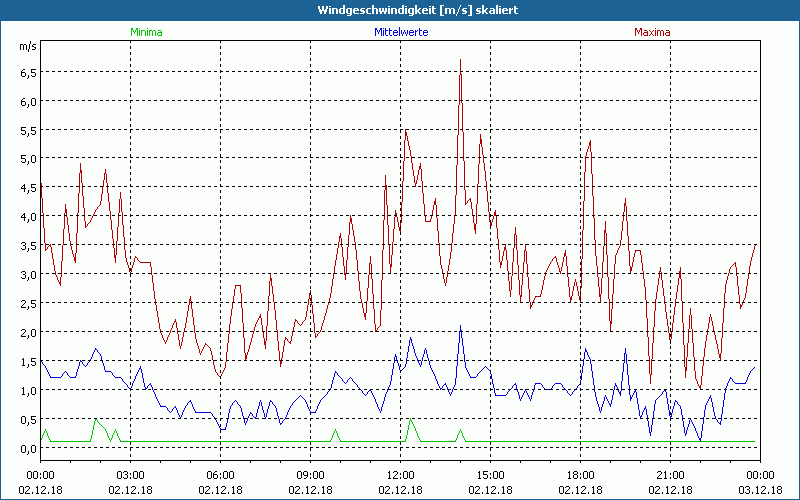Click the red Maxima legend label
This screenshot has height=500, width=800.
tap(653, 32)
